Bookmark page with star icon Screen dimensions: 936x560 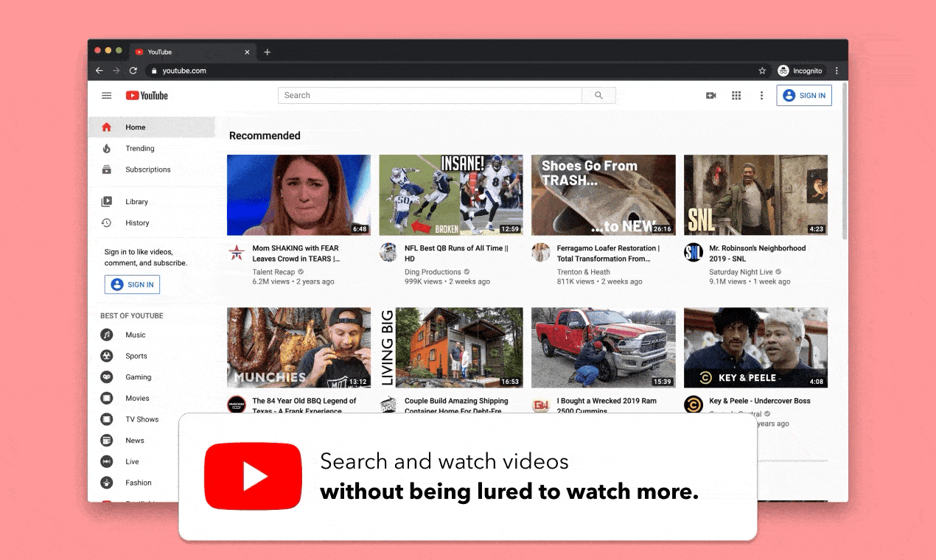click(762, 71)
